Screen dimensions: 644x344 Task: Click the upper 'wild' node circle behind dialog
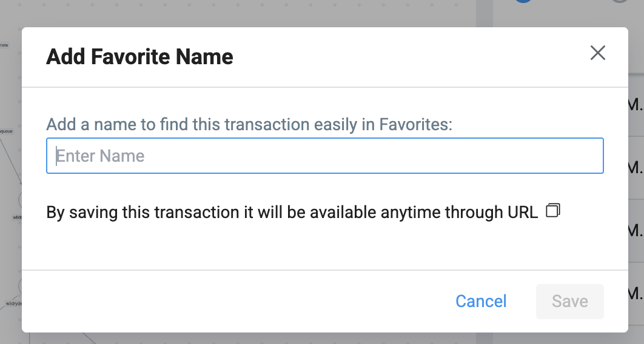click(x=20, y=200)
